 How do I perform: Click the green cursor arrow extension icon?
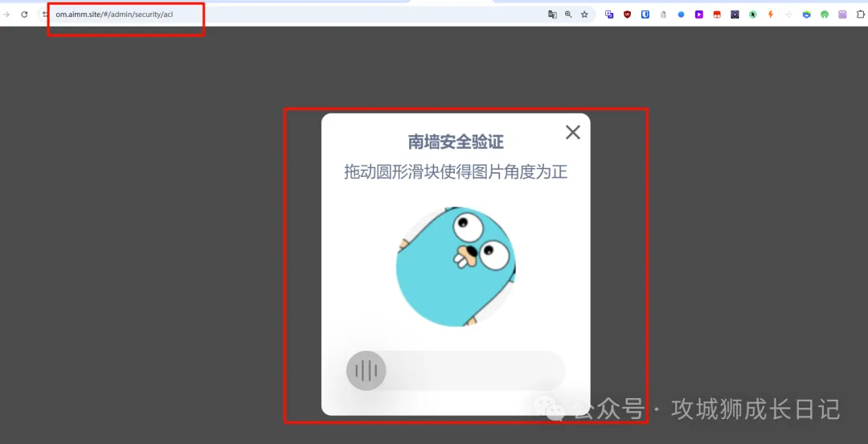pos(753,14)
